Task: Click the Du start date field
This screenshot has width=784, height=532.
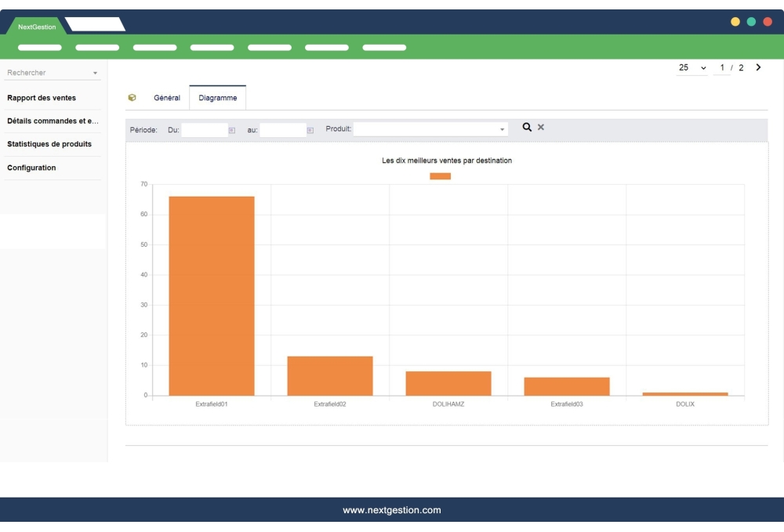Action: [203, 130]
